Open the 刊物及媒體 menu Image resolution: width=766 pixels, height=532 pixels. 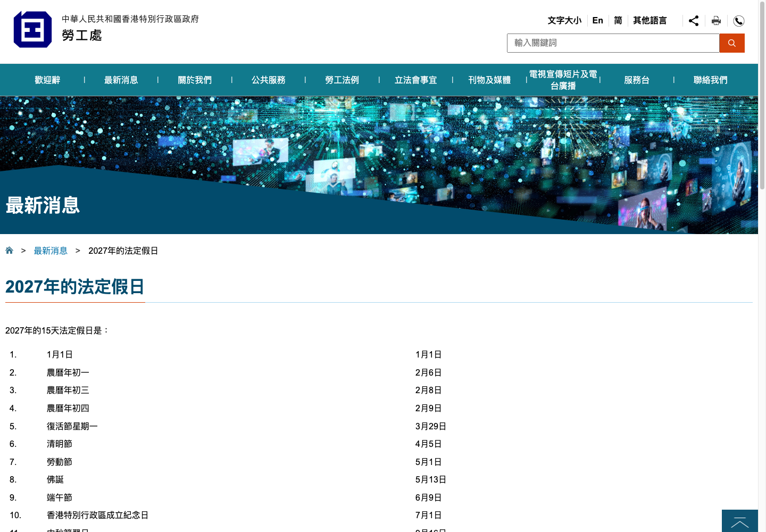[x=489, y=80]
